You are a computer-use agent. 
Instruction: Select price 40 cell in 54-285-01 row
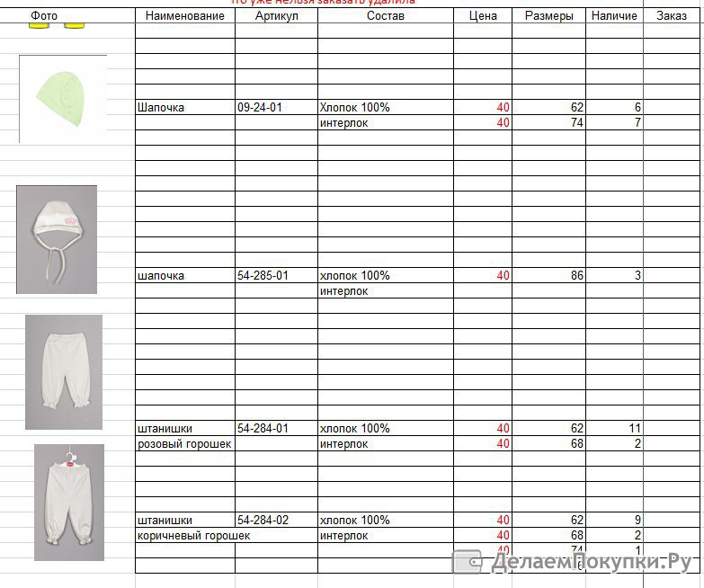coord(483,275)
